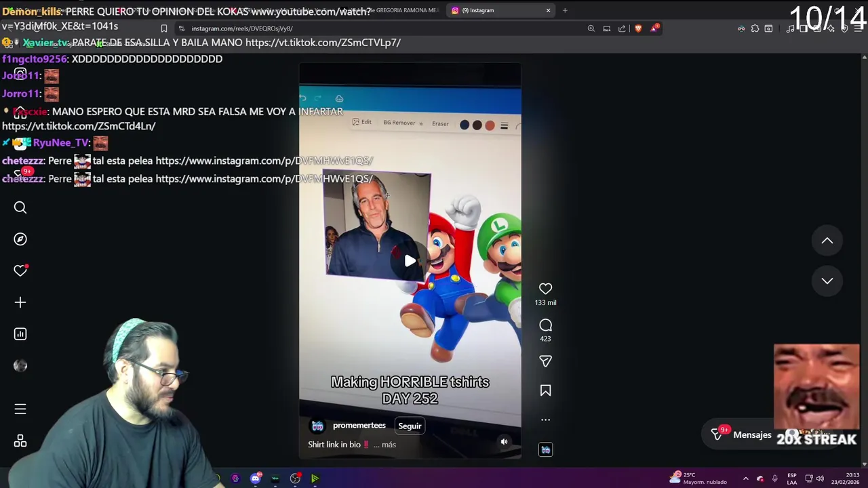The height and width of the screenshot is (488, 868).
Task: Open the weather widget showing 25°C
Action: pos(698,478)
